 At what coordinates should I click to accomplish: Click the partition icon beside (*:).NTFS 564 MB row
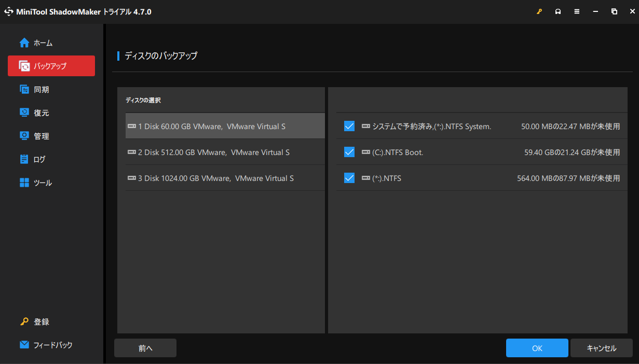pyautogui.click(x=366, y=178)
